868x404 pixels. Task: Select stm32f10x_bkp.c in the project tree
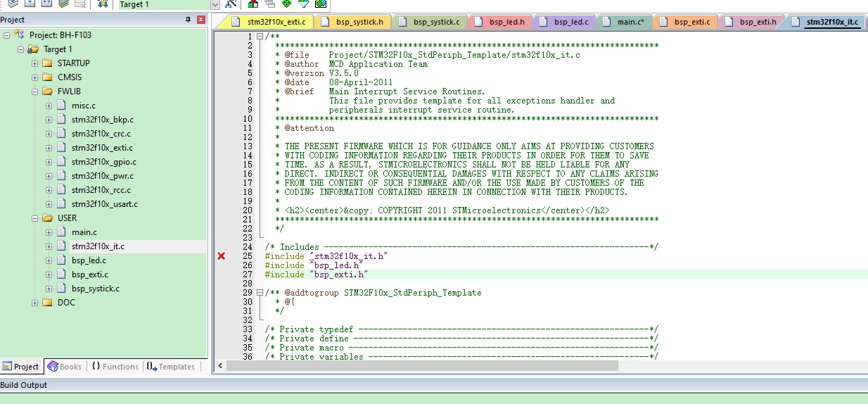coord(103,120)
